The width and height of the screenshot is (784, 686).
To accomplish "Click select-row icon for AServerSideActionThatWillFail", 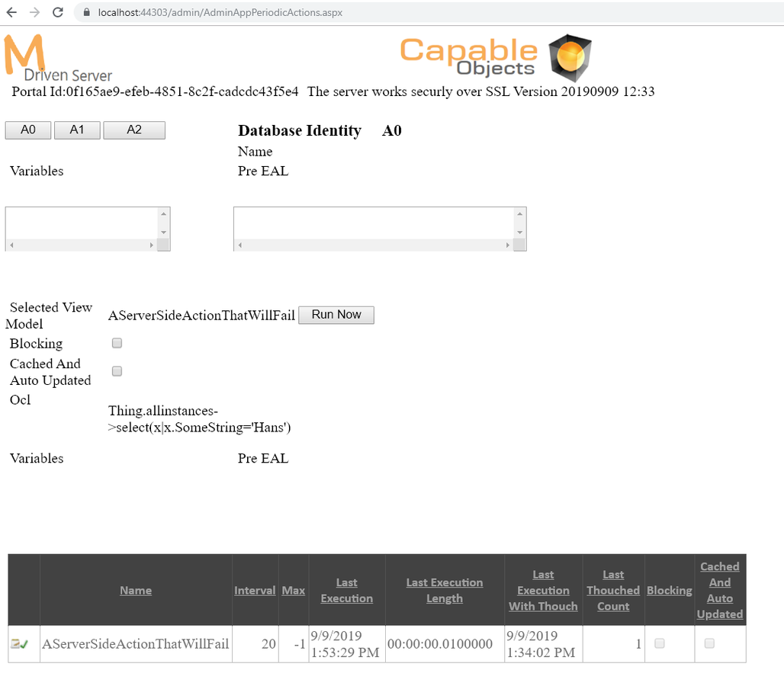I will point(20,644).
